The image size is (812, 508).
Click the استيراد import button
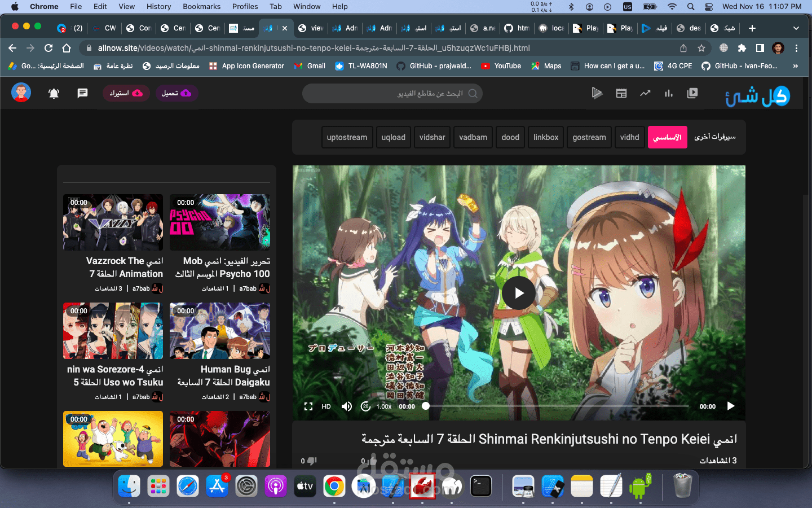(126, 93)
